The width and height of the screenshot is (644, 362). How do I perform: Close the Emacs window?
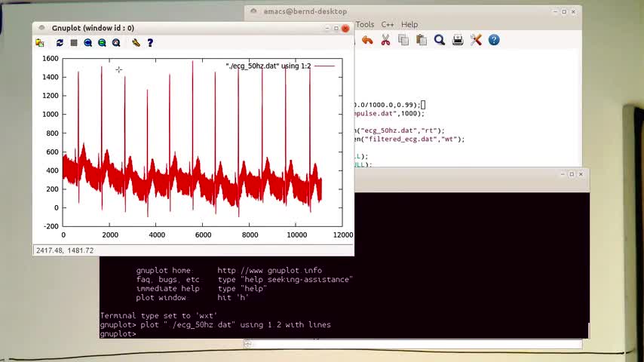573,12
